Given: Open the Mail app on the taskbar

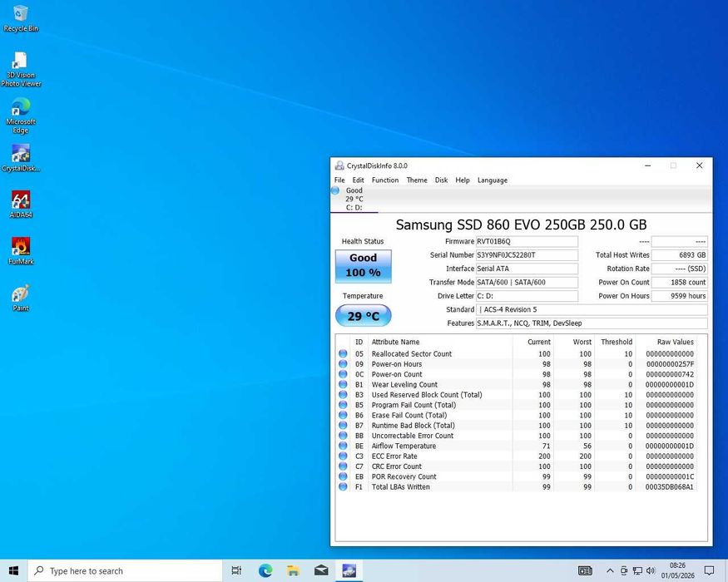Looking at the screenshot, I should pyautogui.click(x=321, y=570).
